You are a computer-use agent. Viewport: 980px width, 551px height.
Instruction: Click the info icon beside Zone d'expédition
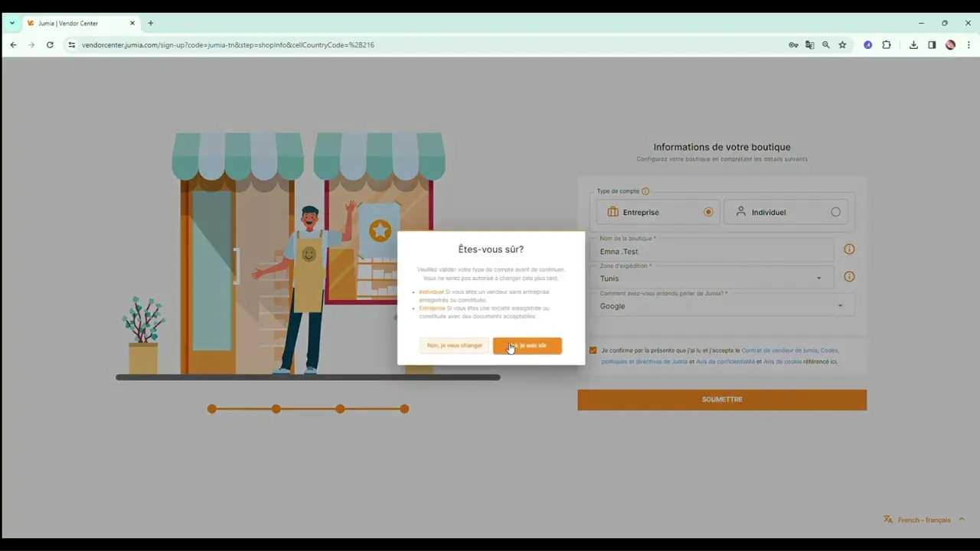tap(849, 277)
